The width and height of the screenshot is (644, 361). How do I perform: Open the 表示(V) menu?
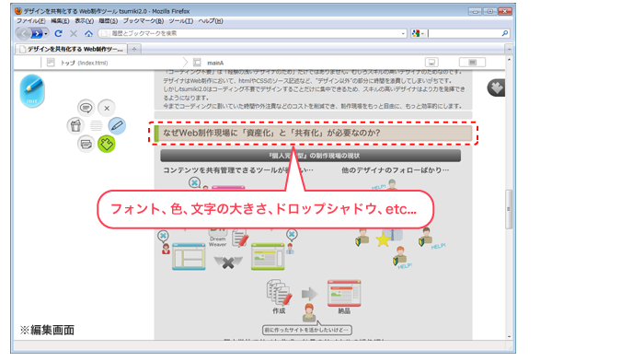[x=85, y=20]
